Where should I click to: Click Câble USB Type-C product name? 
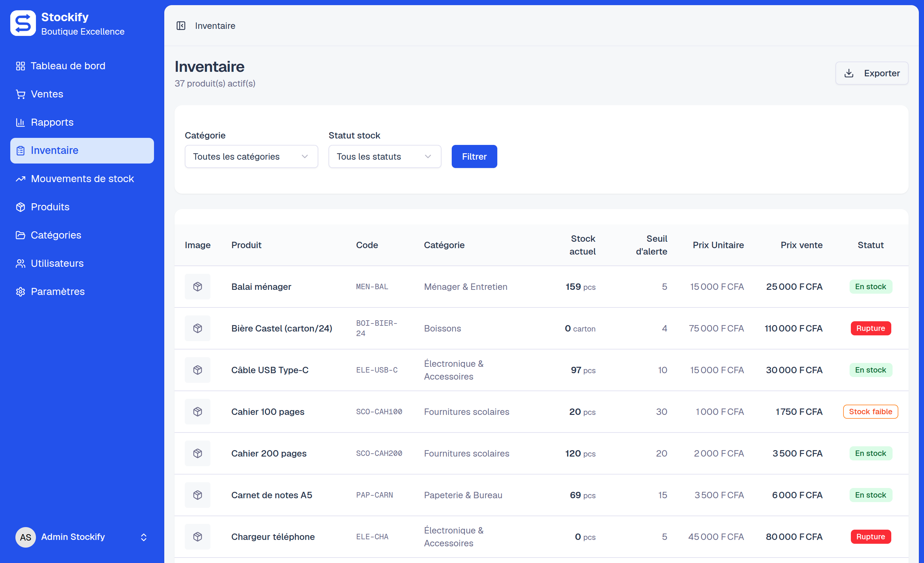coord(269,370)
